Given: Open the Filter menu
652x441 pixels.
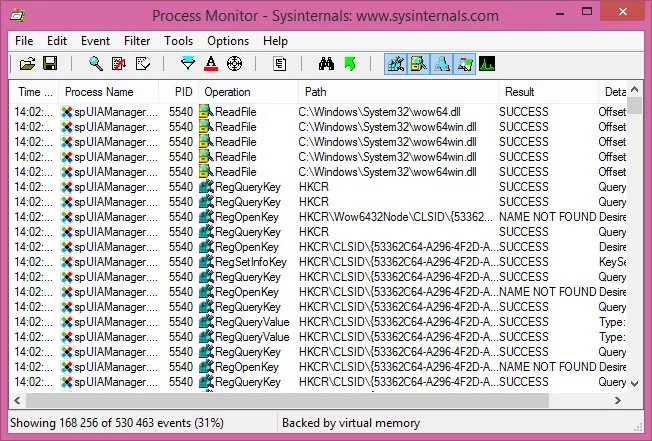Looking at the screenshot, I should (x=137, y=41).
